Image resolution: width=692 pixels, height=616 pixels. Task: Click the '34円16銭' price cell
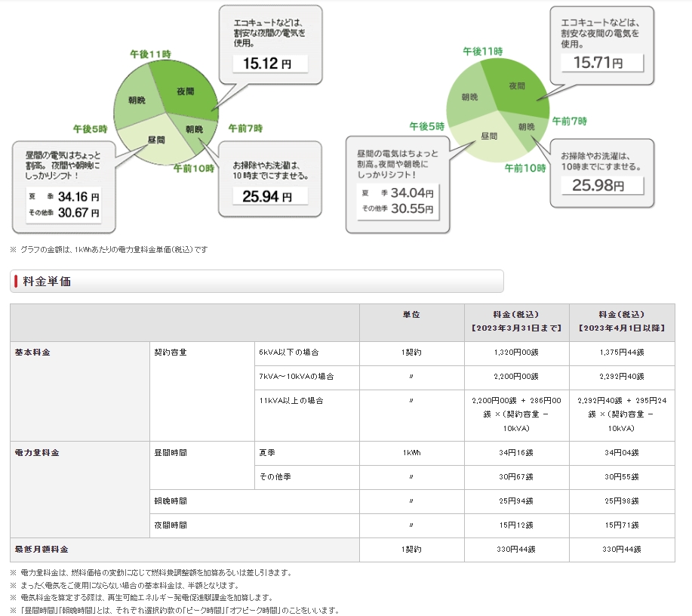click(x=516, y=453)
